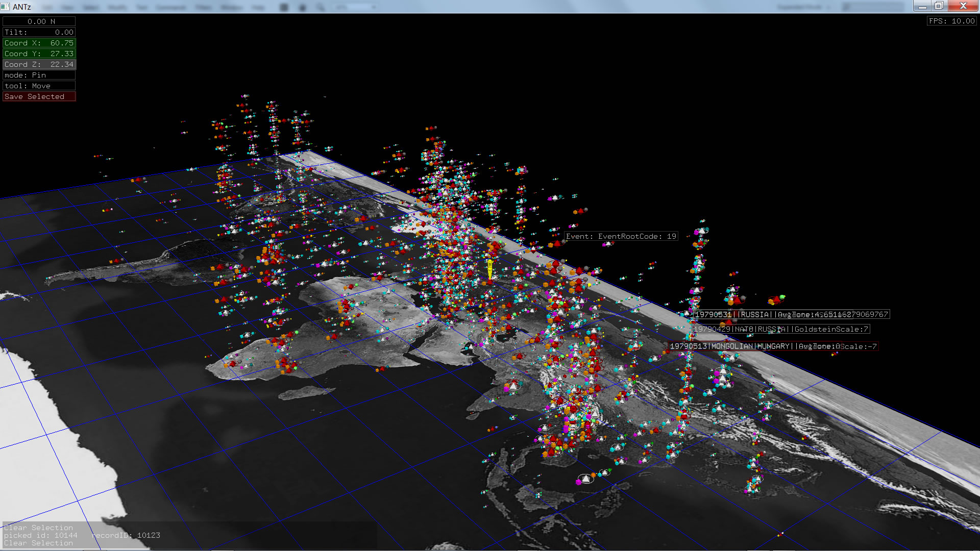The image size is (980, 551).
Task: Click the FPS: 10.00 indicator
Action: [x=951, y=21]
